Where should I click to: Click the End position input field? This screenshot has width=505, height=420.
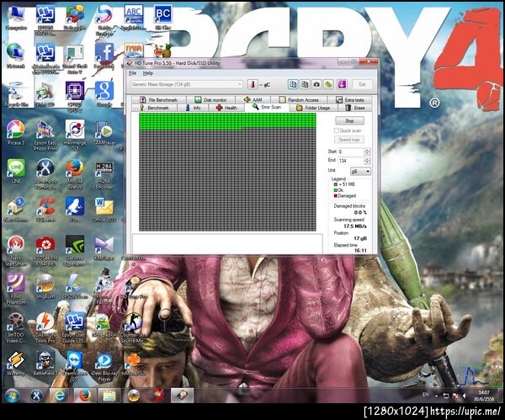tap(351, 161)
